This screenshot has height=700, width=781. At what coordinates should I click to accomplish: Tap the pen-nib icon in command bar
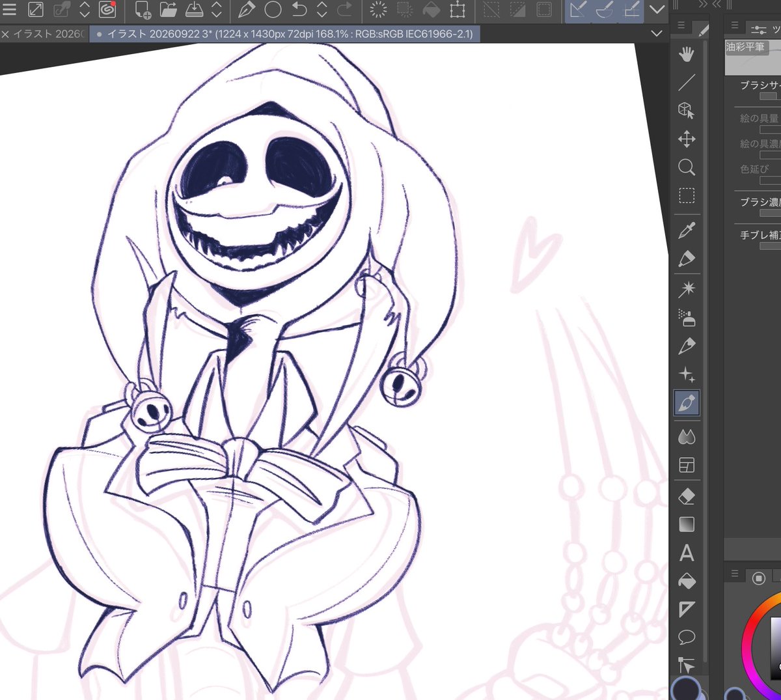[247, 10]
